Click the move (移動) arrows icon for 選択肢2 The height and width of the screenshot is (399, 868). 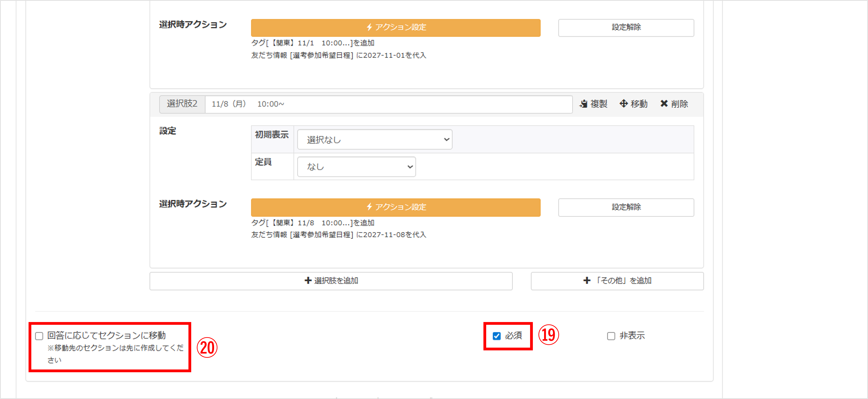click(623, 104)
